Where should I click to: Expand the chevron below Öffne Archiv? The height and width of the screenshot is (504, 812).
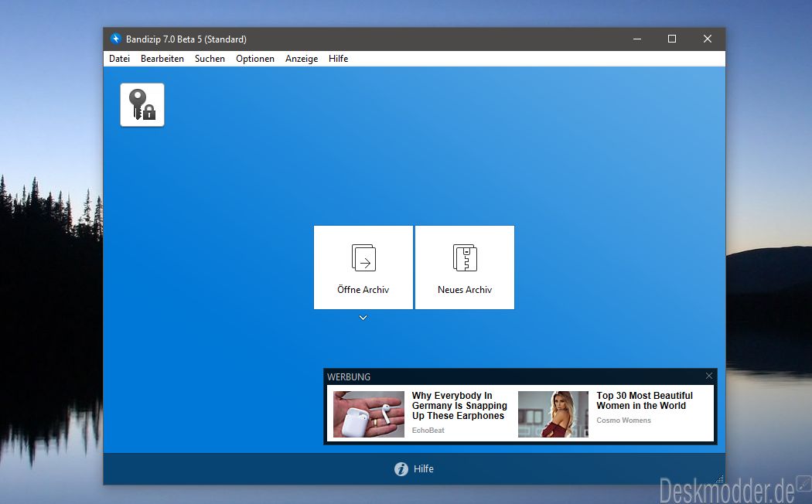pos(363,318)
